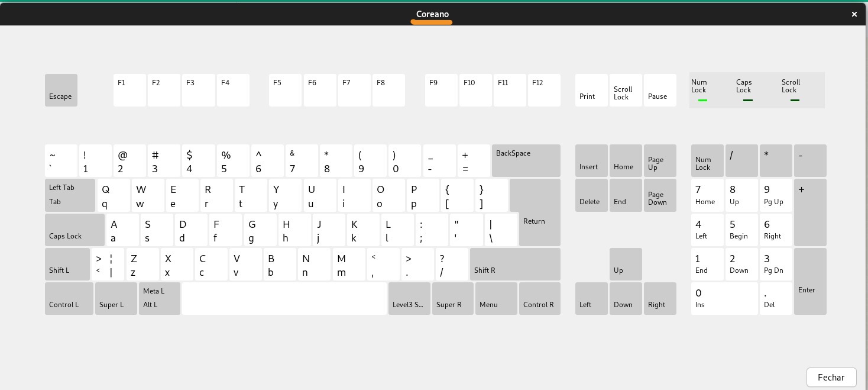Click the left brace / bracket key
This screenshot has height=390, width=868.
point(457,195)
